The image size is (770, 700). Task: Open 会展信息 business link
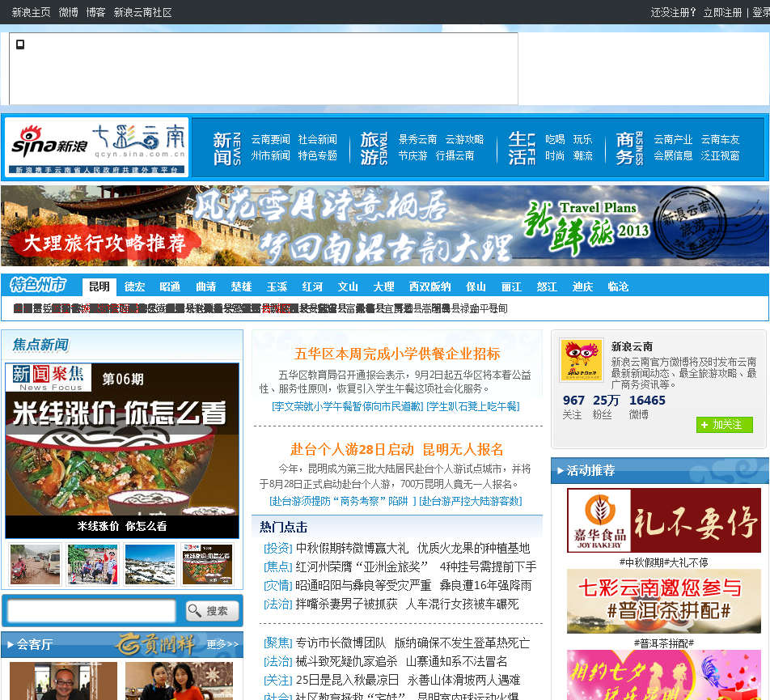click(673, 155)
